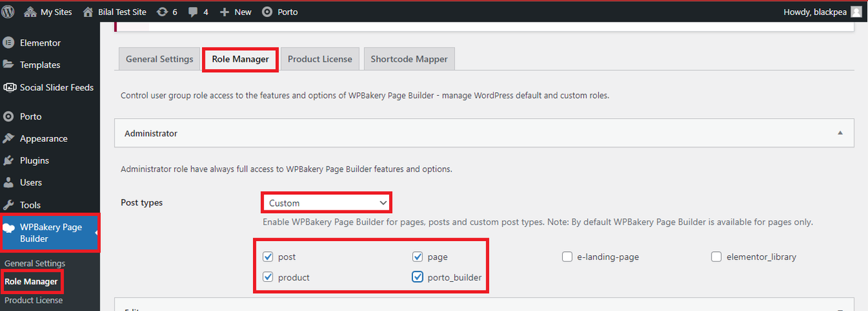Click the WordPress logo icon
This screenshot has width=868, height=311.
tap(8, 12)
